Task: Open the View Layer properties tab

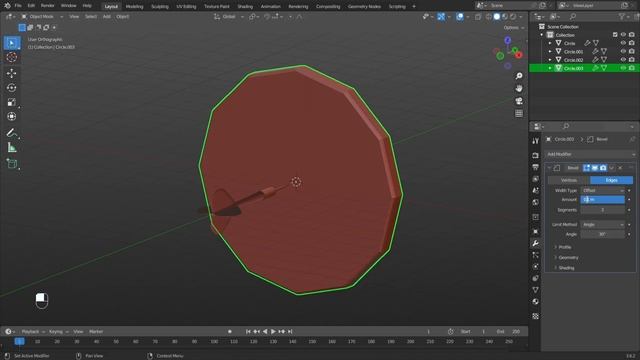Action: (x=536, y=179)
